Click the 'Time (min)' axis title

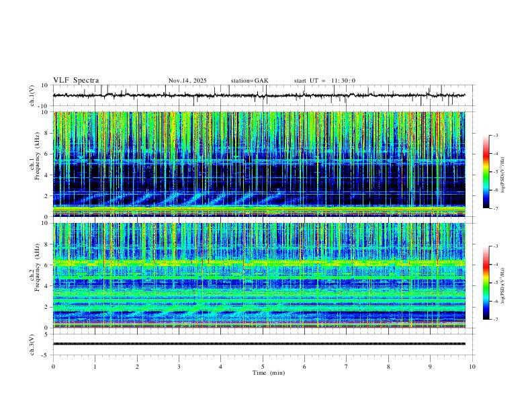(269, 373)
